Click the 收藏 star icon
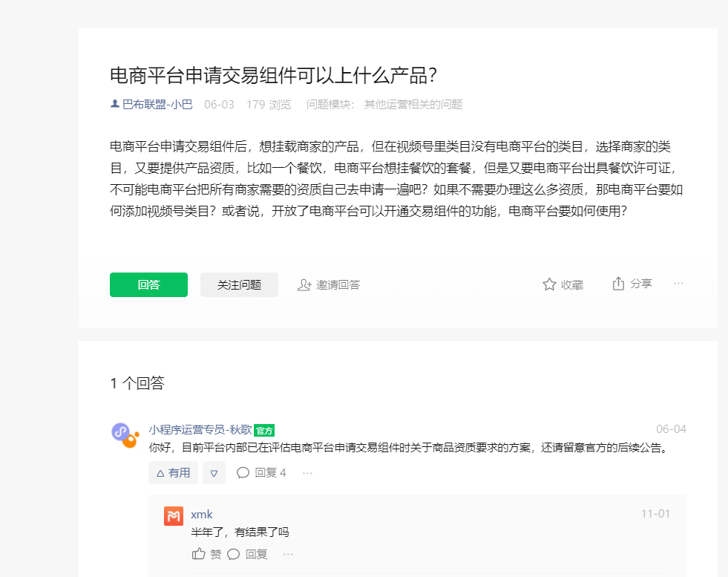This screenshot has height=577, width=728. click(549, 284)
